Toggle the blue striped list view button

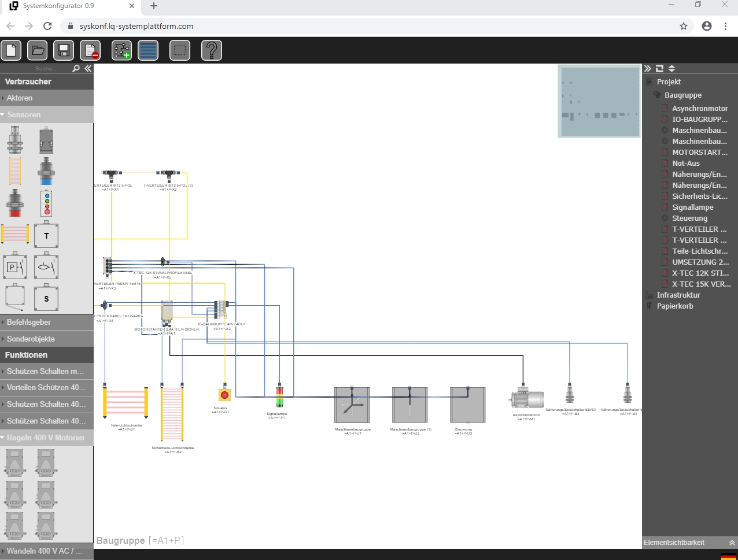[148, 50]
